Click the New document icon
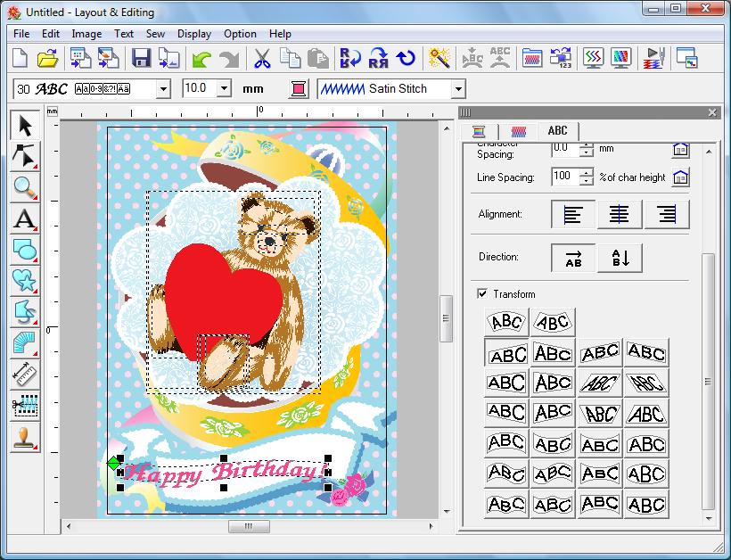 (x=20, y=59)
